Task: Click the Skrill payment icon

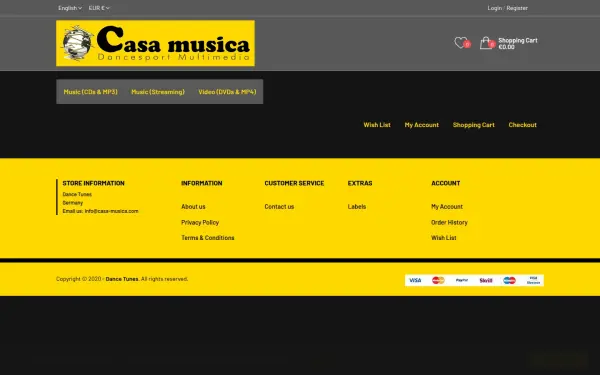Action: (x=486, y=280)
